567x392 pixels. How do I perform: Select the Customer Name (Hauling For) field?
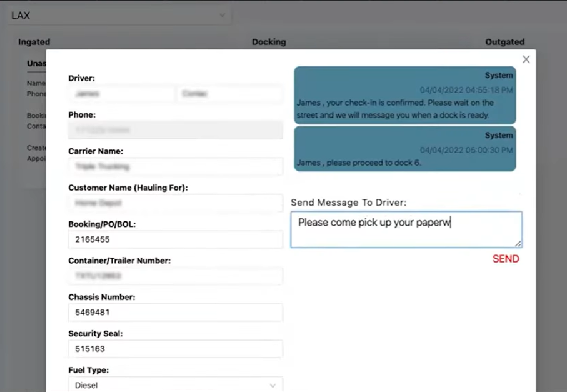click(x=175, y=203)
